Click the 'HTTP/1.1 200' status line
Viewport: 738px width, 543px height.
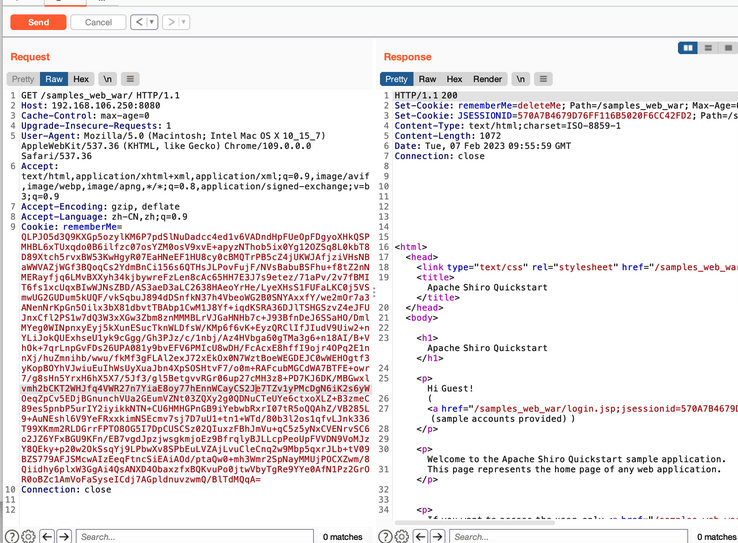(426, 96)
